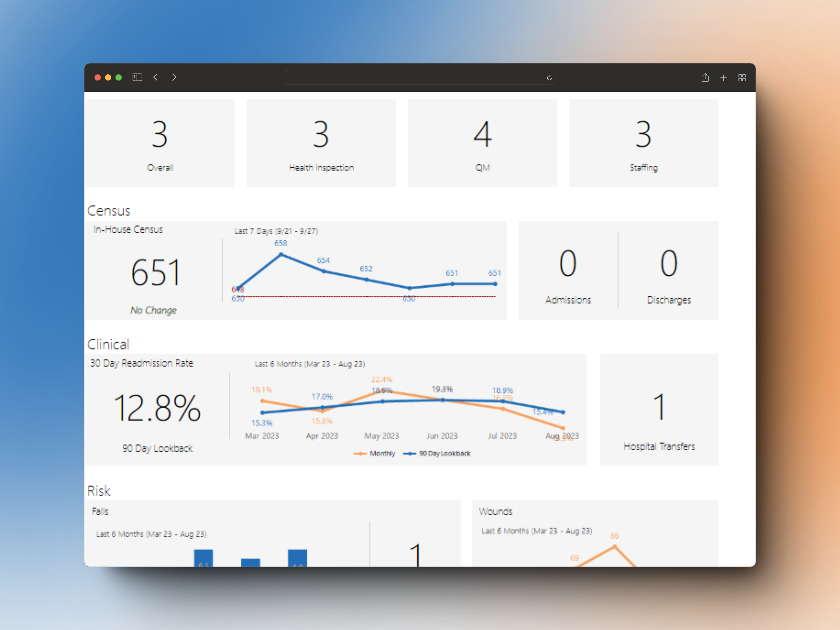Click the sidebar toggle icon in browser toolbar
840x630 pixels.
pos(137,77)
